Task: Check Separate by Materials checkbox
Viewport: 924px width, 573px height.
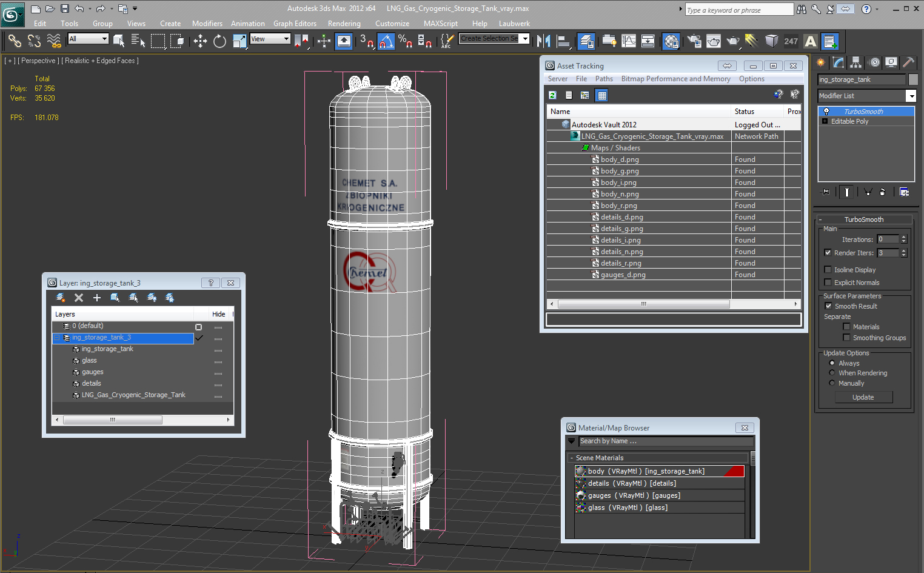Action: click(846, 327)
